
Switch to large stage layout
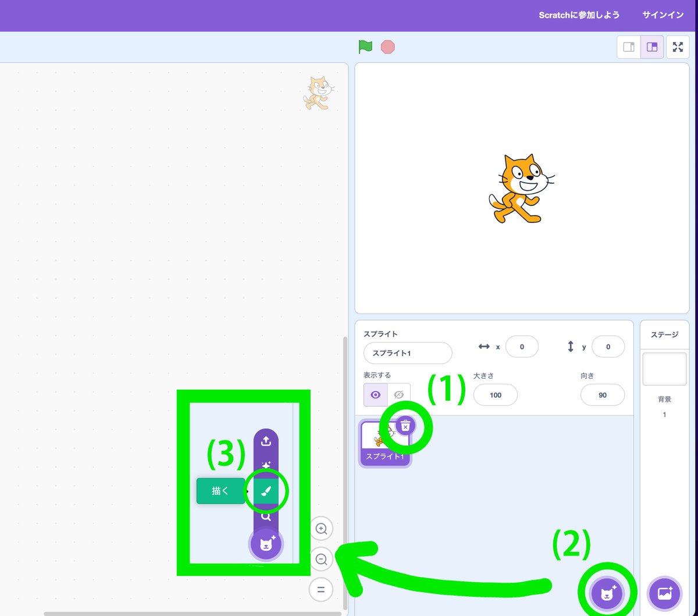pyautogui.click(x=652, y=47)
